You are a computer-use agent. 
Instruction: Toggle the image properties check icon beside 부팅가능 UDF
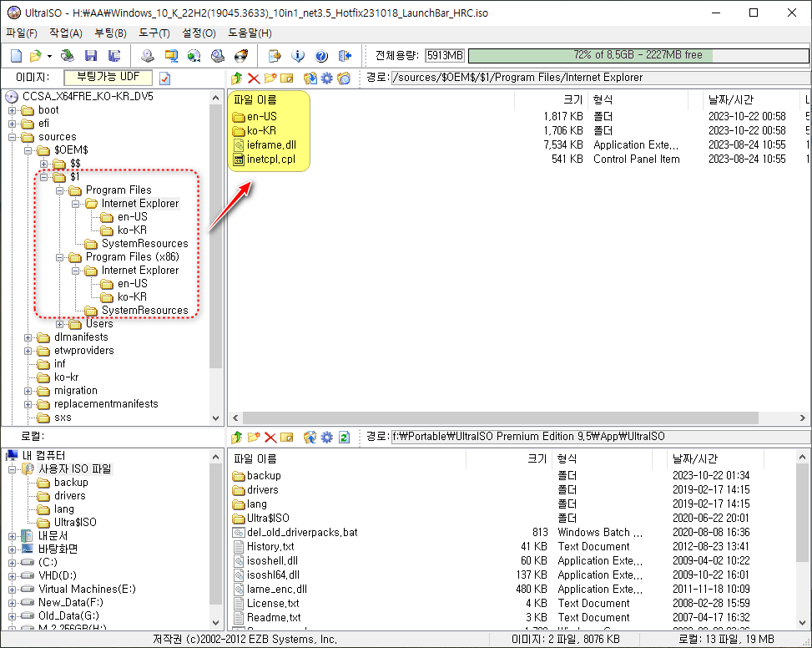[164, 78]
